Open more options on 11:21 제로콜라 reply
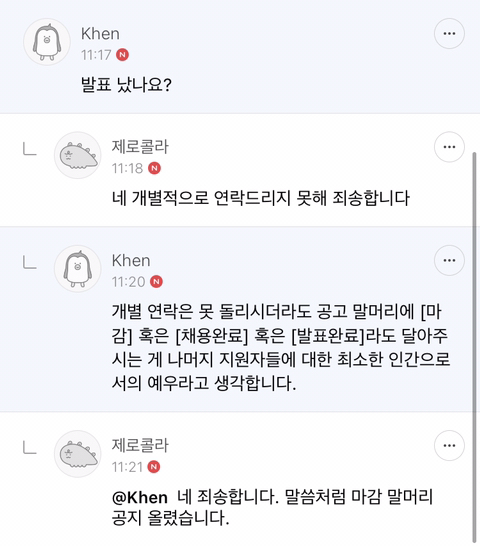Image resolution: width=480 pixels, height=546 pixels. pyautogui.click(x=449, y=445)
